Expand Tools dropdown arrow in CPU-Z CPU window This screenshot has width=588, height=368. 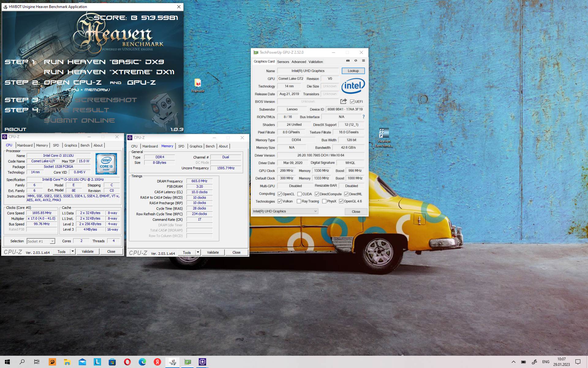tap(73, 251)
